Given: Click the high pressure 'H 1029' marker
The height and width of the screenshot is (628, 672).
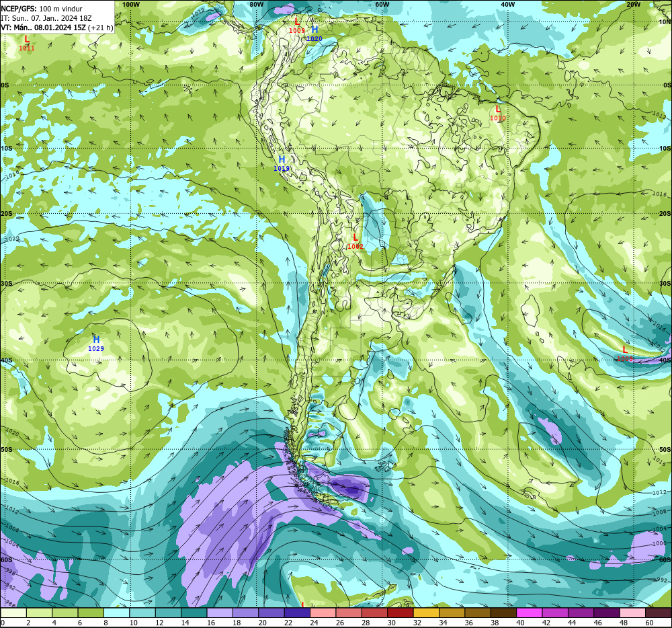Looking at the screenshot, I should 96,344.
